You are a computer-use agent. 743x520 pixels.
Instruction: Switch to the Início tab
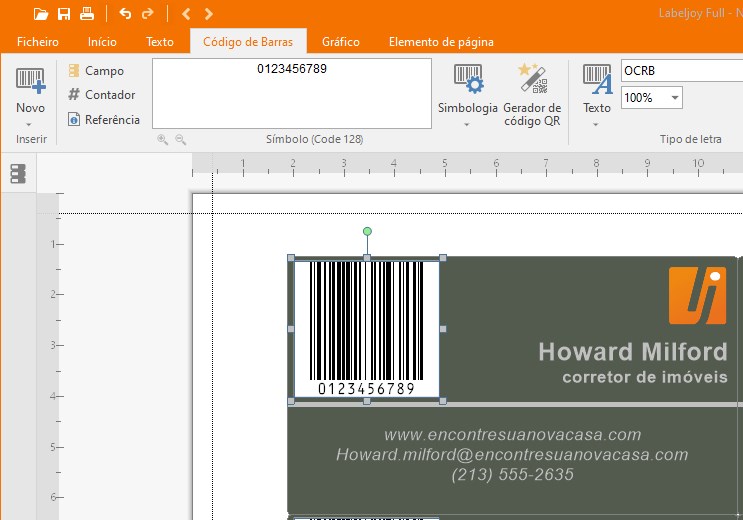(x=102, y=42)
